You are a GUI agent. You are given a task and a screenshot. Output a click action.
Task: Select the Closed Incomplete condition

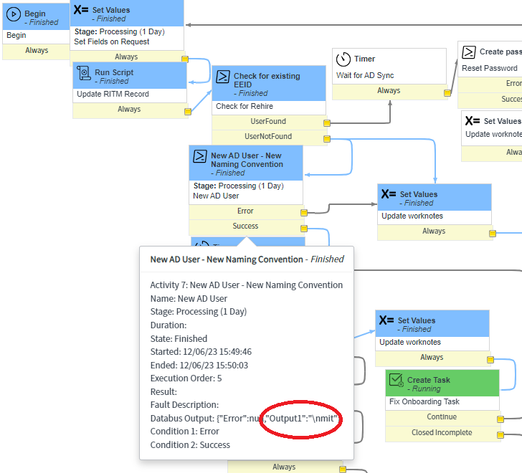442,433
